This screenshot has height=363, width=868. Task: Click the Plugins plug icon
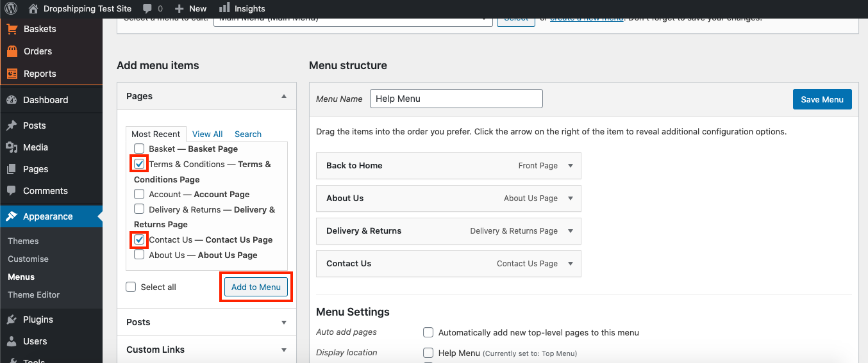tap(12, 319)
